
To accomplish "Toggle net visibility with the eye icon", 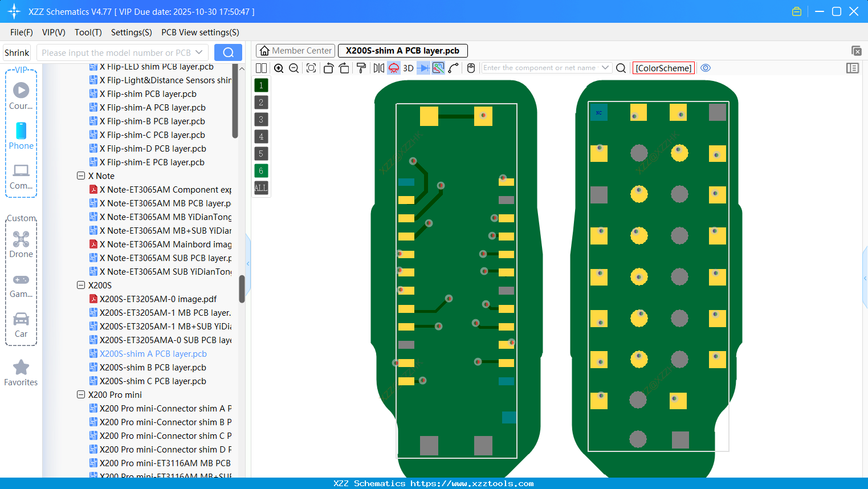I will [706, 68].
